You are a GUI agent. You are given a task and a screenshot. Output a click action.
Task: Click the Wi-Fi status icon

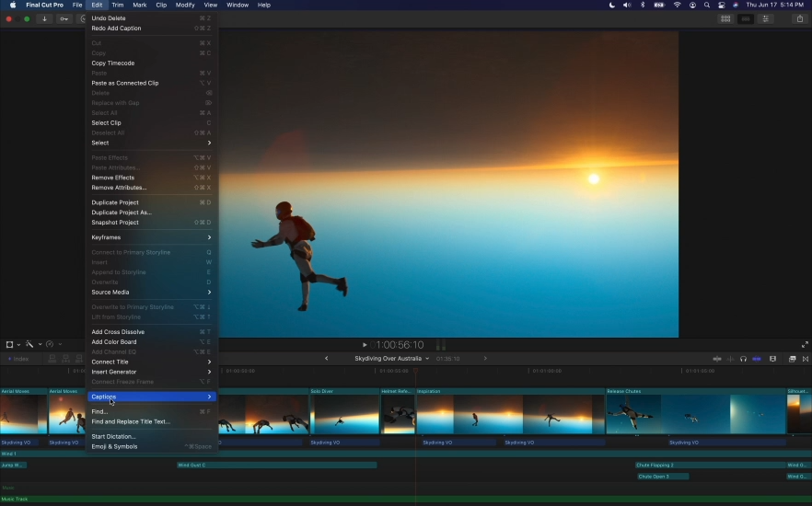tap(677, 5)
